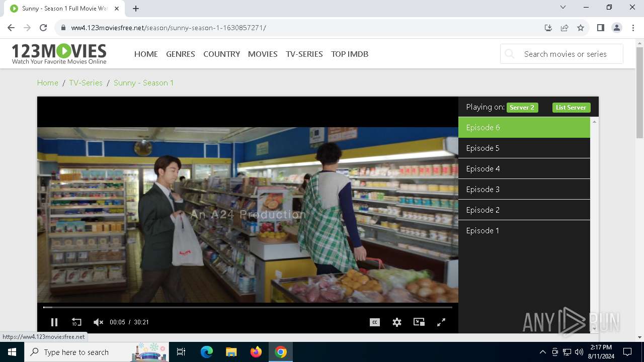Switch to Episode 2
Image resolution: width=644 pixels, height=362 pixels.
524,210
